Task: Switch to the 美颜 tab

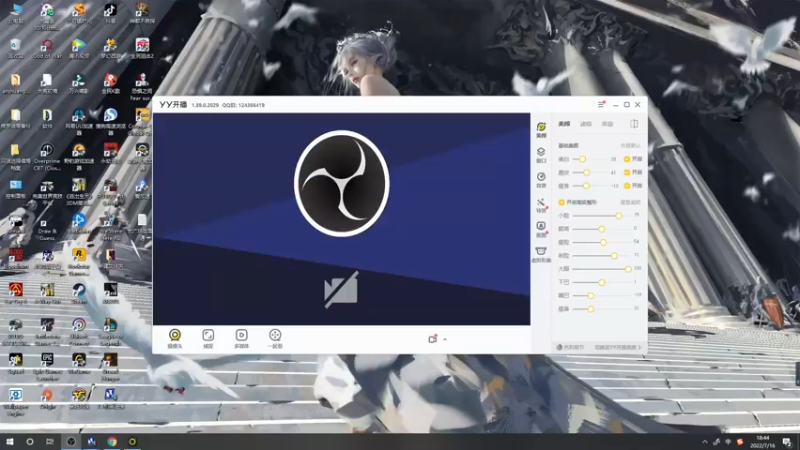Action: [564, 124]
